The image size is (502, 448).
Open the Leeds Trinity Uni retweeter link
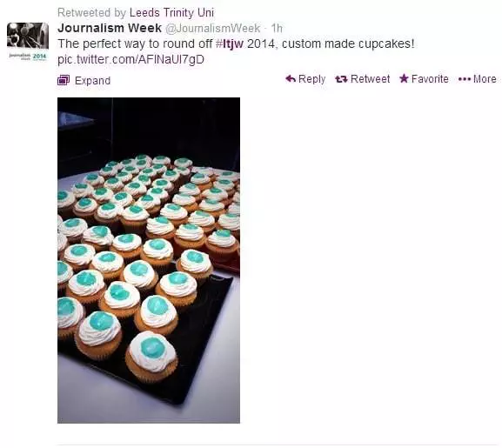click(171, 13)
